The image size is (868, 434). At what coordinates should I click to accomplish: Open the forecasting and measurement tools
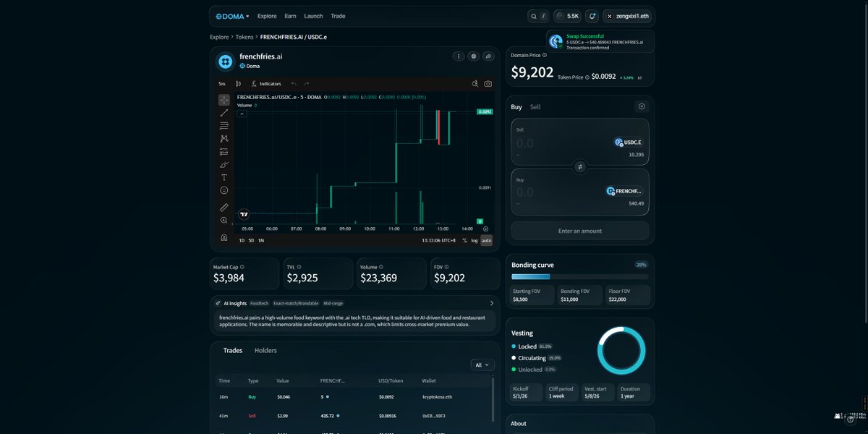pyautogui.click(x=224, y=151)
